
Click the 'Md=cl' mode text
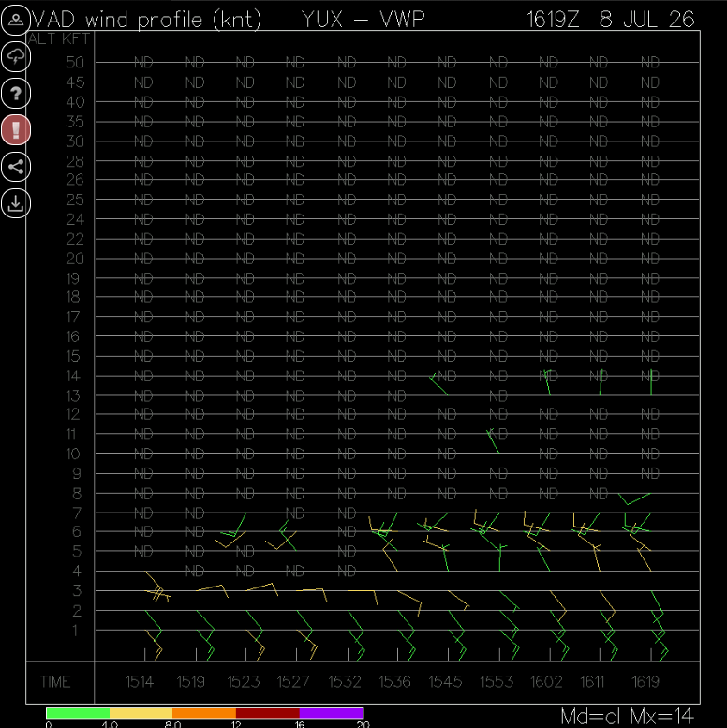[590, 717]
